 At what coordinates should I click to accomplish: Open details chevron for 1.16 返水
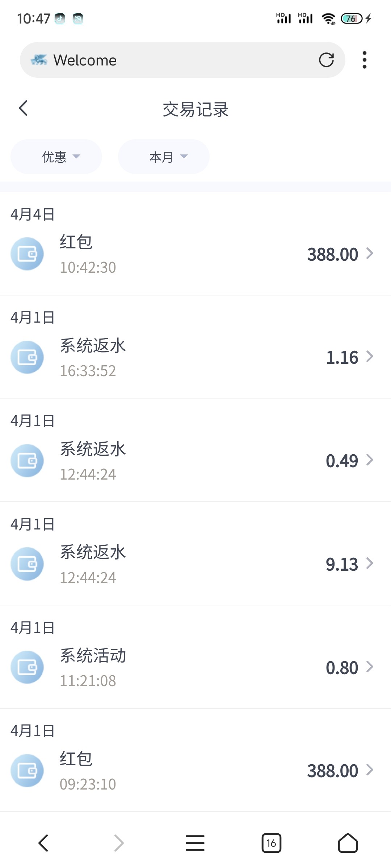[370, 357]
